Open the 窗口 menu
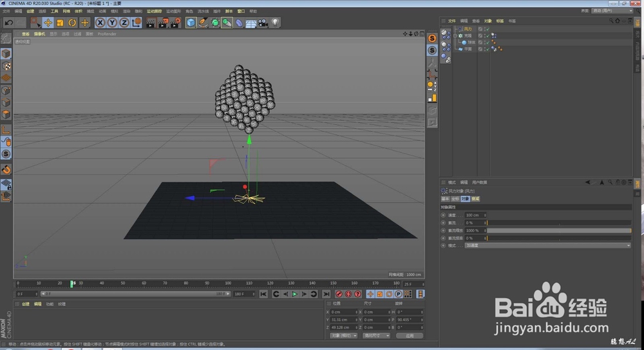Viewport: 644px width, 350px height. pos(241,11)
